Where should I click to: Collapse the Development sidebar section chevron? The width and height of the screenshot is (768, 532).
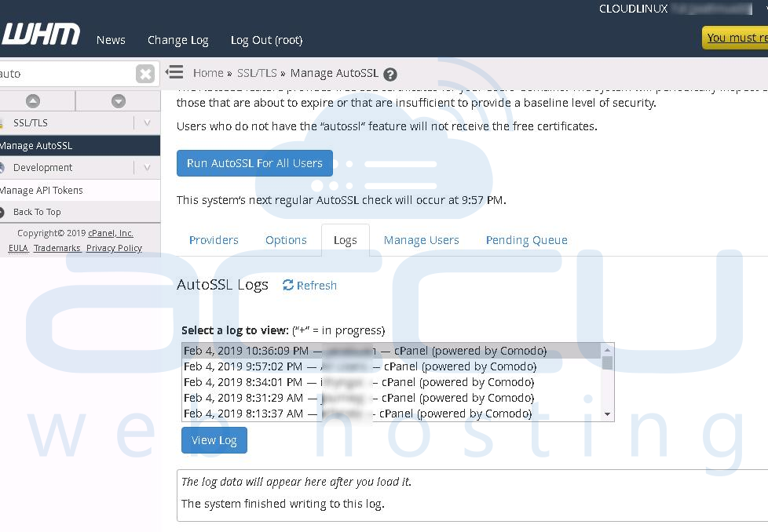pyautogui.click(x=147, y=168)
